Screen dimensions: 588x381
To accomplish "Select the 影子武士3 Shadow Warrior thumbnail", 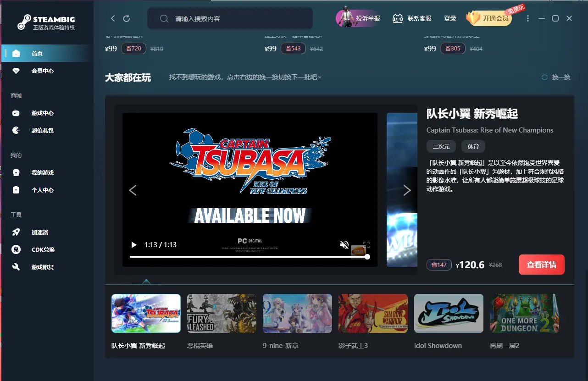I will 373,313.
